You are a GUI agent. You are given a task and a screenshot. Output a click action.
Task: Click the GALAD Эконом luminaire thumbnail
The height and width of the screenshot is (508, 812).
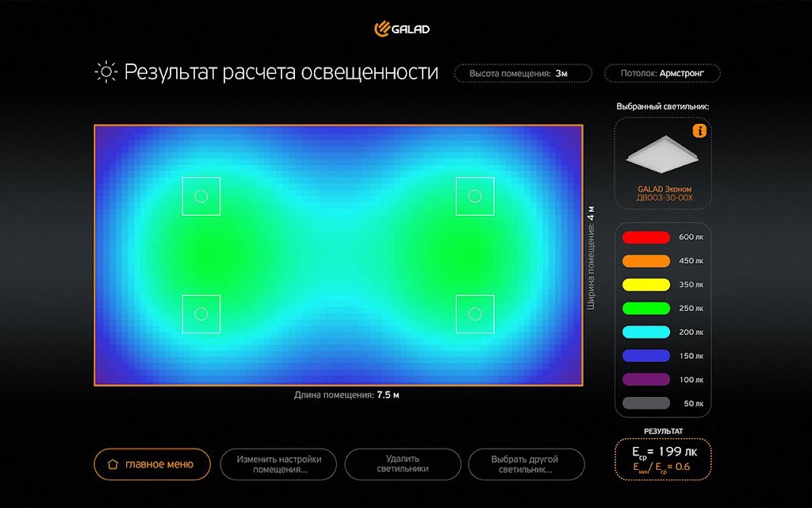tap(662, 156)
